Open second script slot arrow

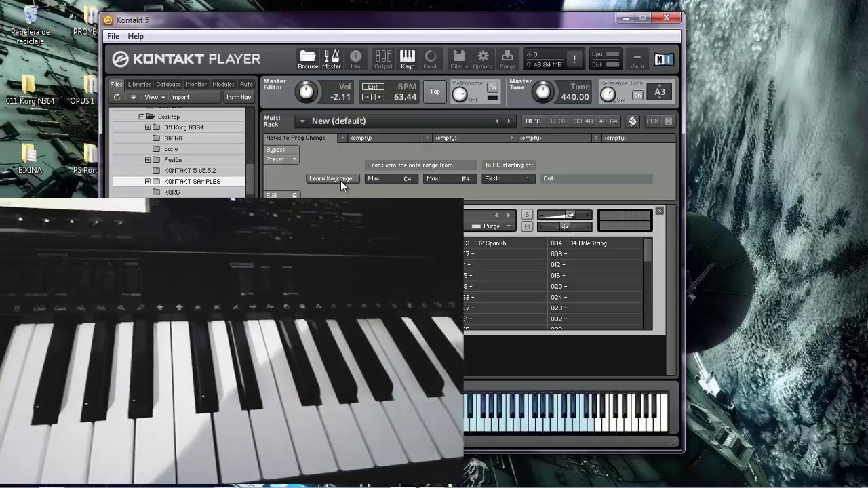(342, 138)
